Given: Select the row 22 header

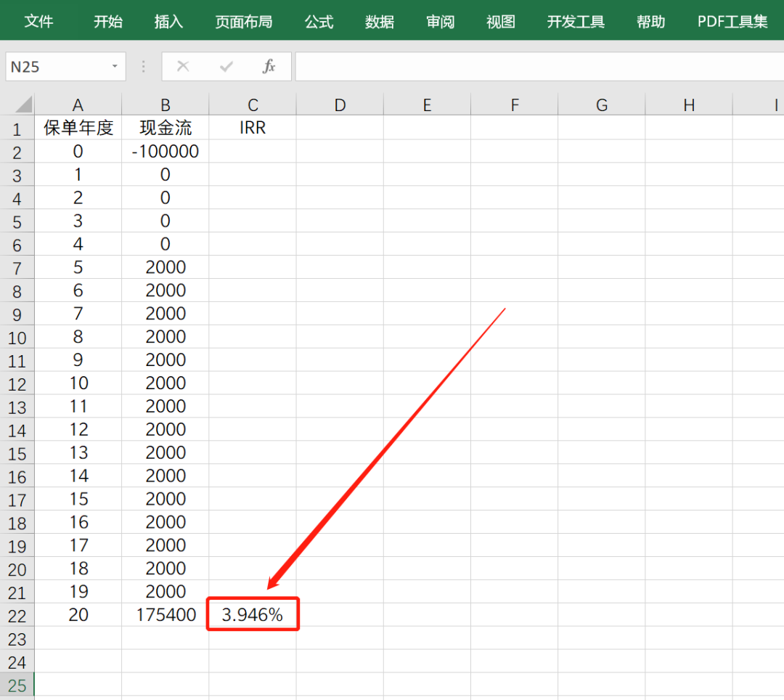Looking at the screenshot, I should [17, 614].
